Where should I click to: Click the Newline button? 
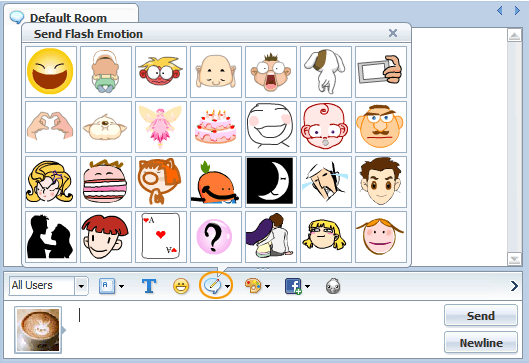(x=481, y=342)
